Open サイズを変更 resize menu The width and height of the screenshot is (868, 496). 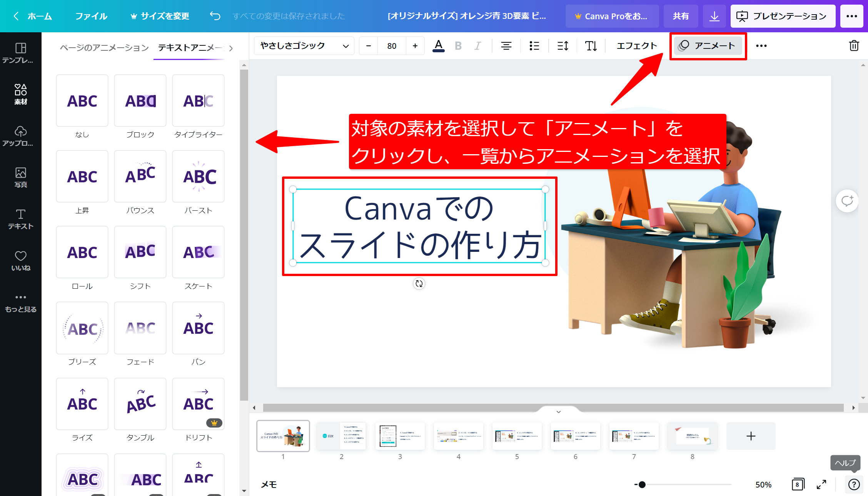tap(159, 16)
